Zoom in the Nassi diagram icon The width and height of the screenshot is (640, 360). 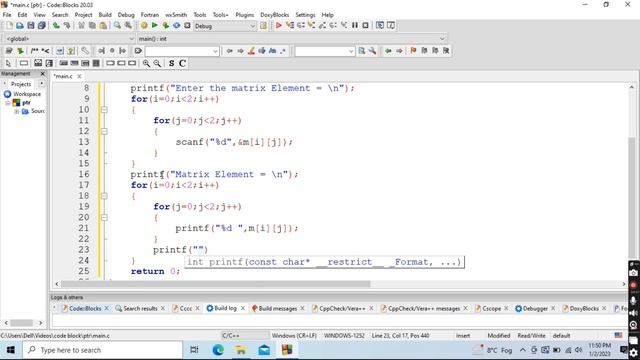point(146,63)
